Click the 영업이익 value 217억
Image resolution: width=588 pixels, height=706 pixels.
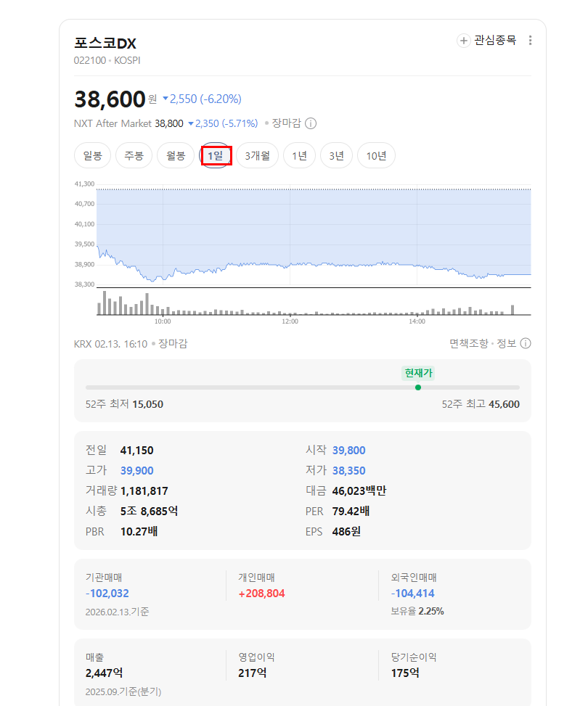[x=253, y=673]
